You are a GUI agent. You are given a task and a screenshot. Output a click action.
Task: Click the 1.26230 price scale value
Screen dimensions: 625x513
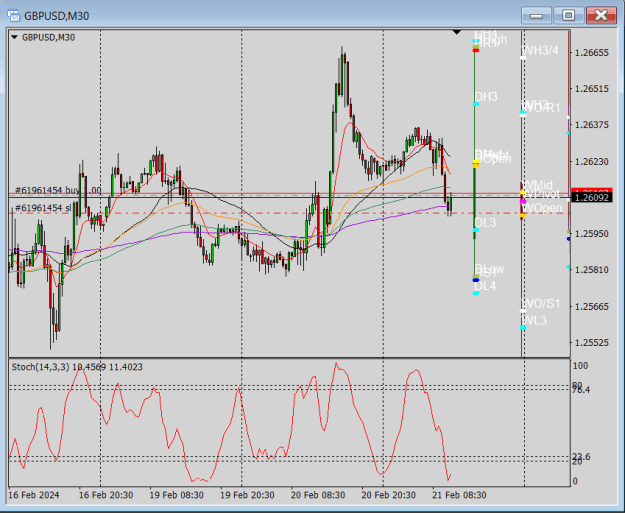point(592,161)
